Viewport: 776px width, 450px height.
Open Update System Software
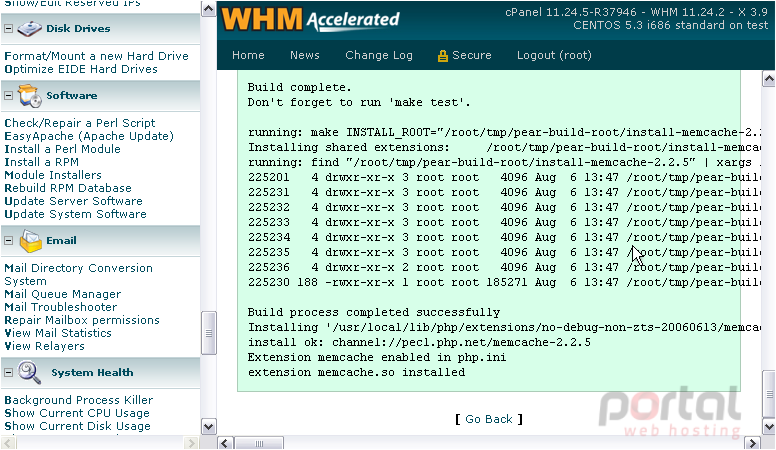75,214
